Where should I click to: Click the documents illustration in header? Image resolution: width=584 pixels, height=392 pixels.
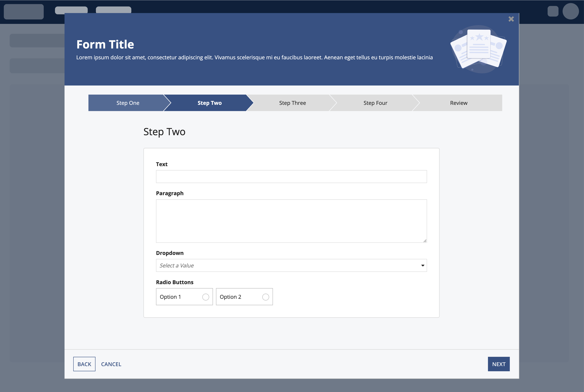(x=478, y=49)
